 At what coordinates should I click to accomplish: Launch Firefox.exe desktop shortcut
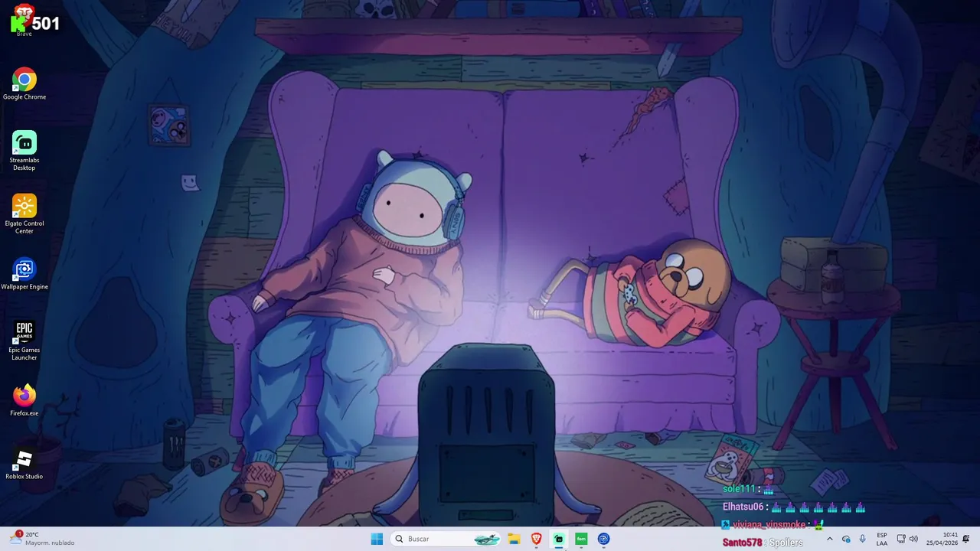tap(24, 401)
